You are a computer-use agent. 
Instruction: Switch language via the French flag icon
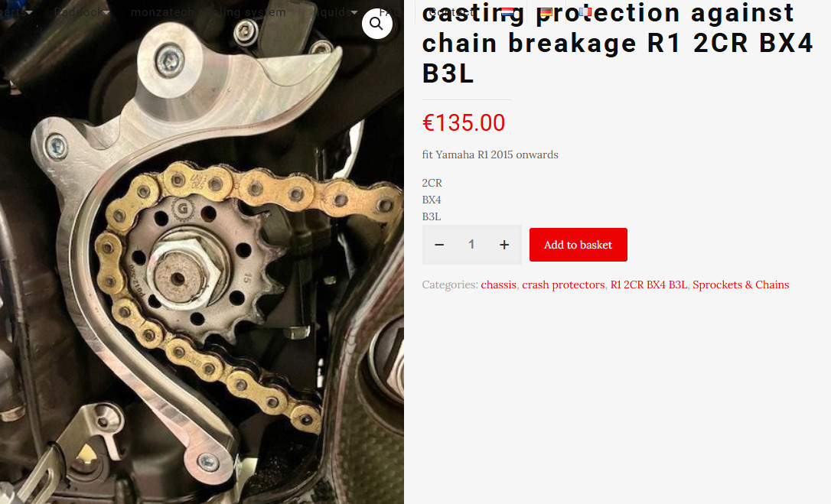585,11
